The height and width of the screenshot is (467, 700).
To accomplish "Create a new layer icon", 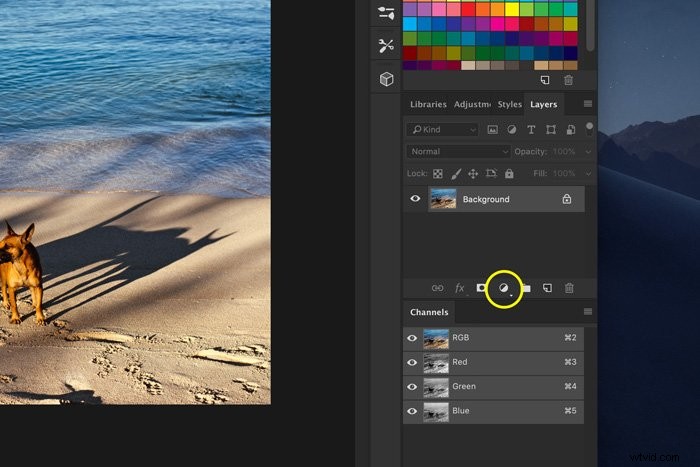I will click(x=547, y=288).
